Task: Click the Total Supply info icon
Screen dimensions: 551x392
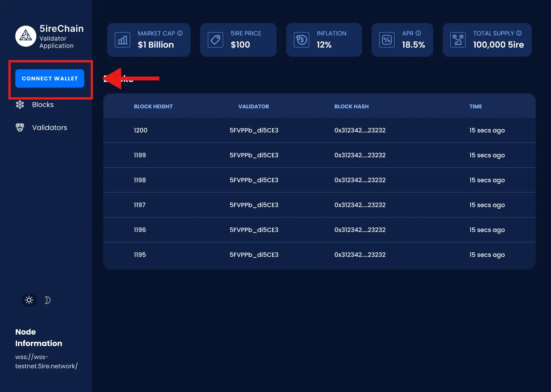Action: [x=519, y=33]
